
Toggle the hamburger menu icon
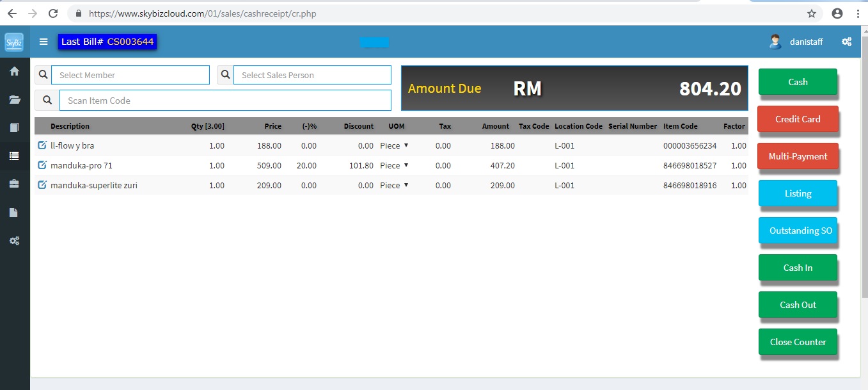(x=43, y=42)
